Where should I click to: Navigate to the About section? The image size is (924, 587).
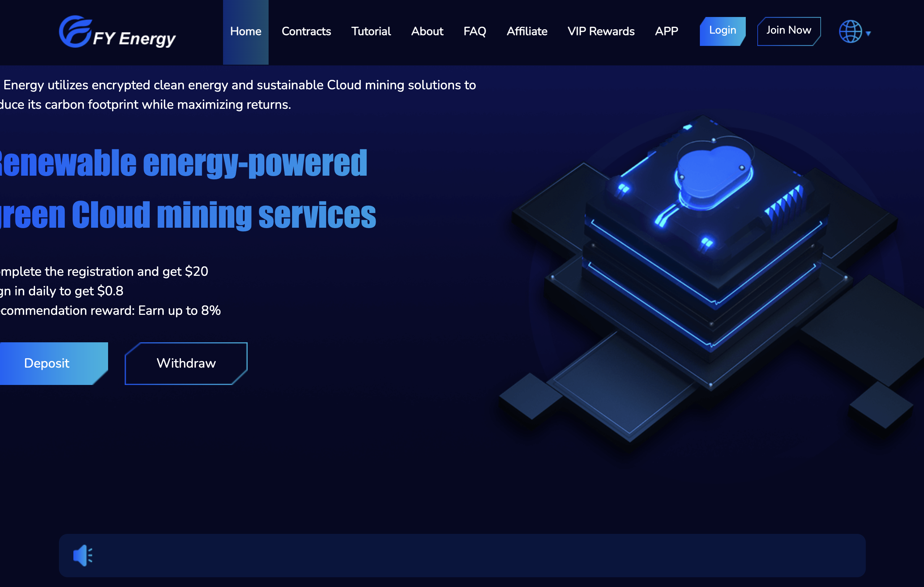click(427, 31)
